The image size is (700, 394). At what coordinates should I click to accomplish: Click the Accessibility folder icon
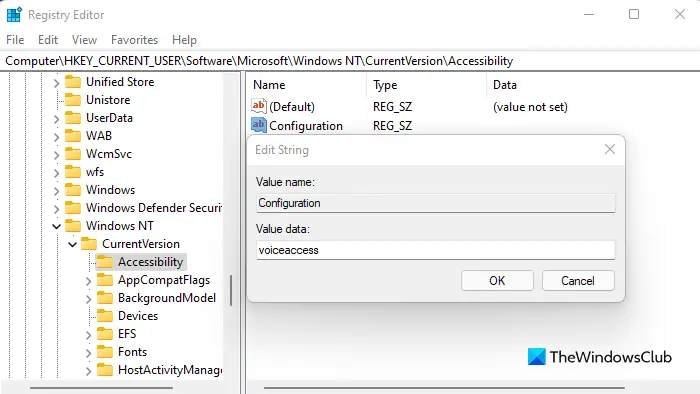(105, 262)
